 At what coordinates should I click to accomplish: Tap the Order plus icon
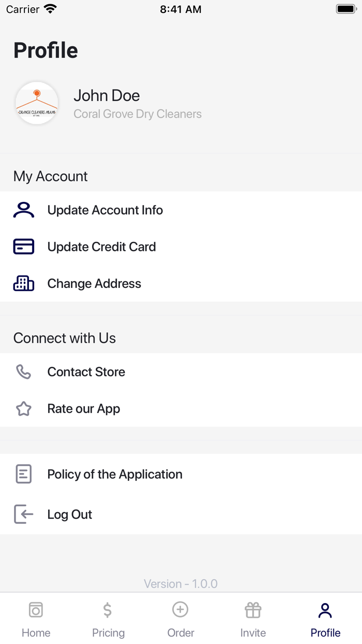180,610
